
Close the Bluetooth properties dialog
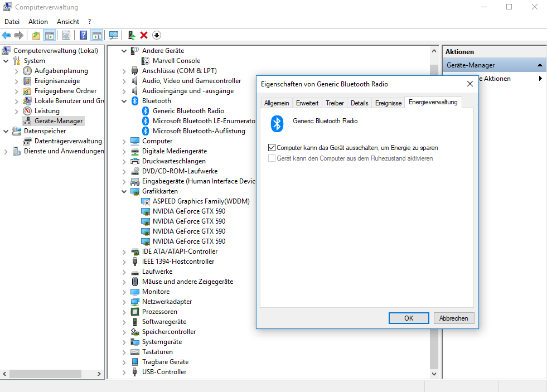tap(470, 84)
